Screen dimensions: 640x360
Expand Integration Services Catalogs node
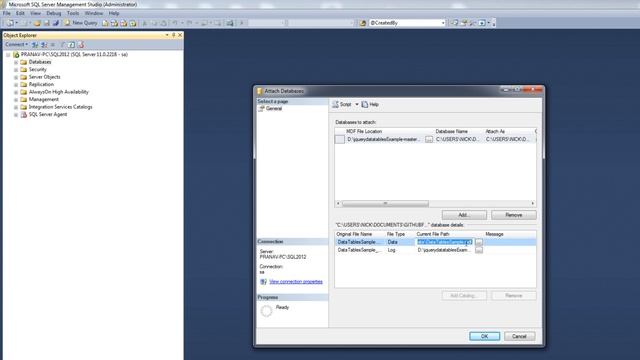(x=16, y=107)
